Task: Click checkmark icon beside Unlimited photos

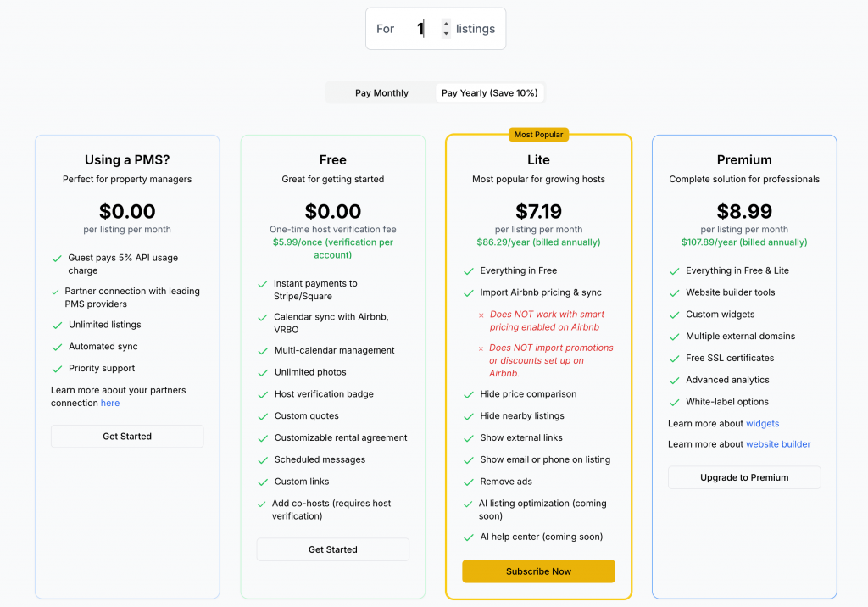Action: [263, 373]
